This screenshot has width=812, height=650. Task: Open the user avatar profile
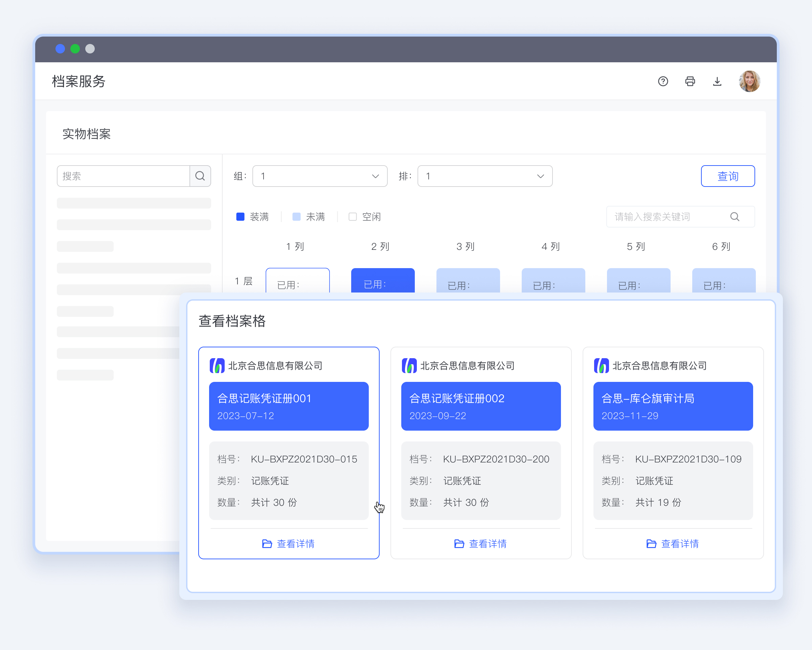[x=749, y=81]
